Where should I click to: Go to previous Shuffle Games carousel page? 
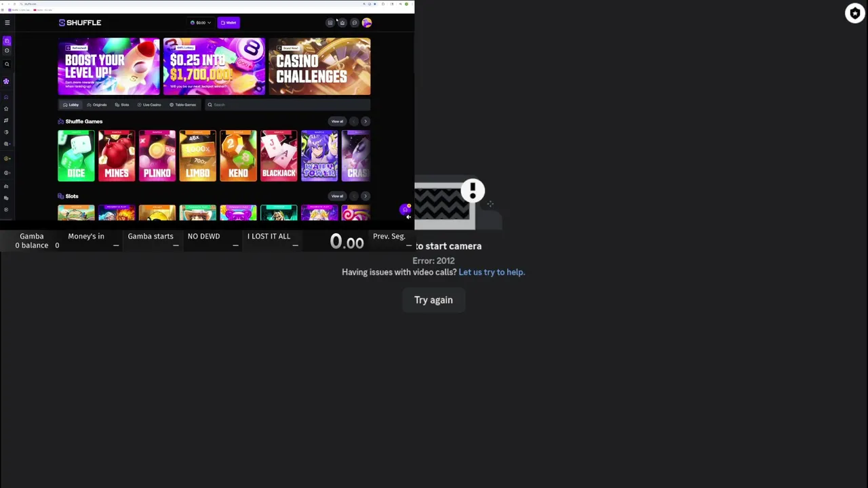[353, 121]
